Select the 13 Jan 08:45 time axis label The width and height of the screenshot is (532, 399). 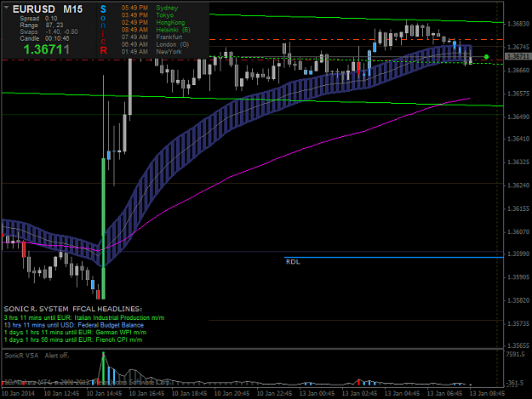487,394
